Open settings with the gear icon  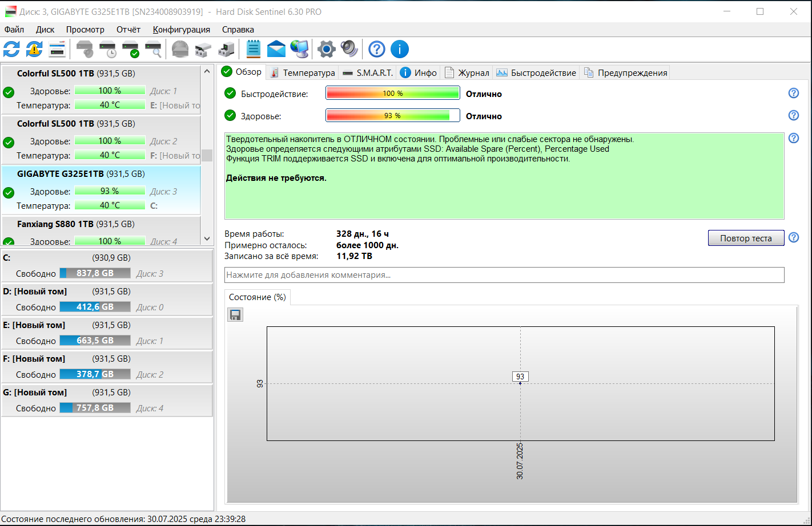pyautogui.click(x=327, y=49)
